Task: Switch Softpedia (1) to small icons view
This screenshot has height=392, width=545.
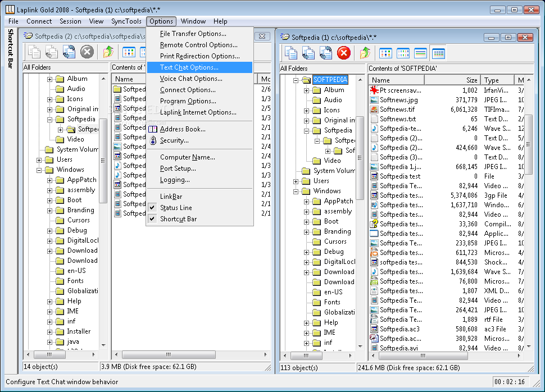Action: tap(403, 53)
